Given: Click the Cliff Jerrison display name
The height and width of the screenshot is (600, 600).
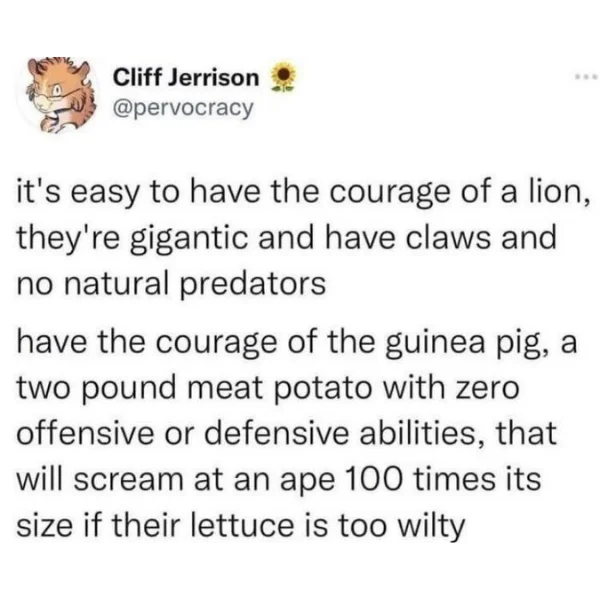Looking at the screenshot, I should tap(186, 78).
